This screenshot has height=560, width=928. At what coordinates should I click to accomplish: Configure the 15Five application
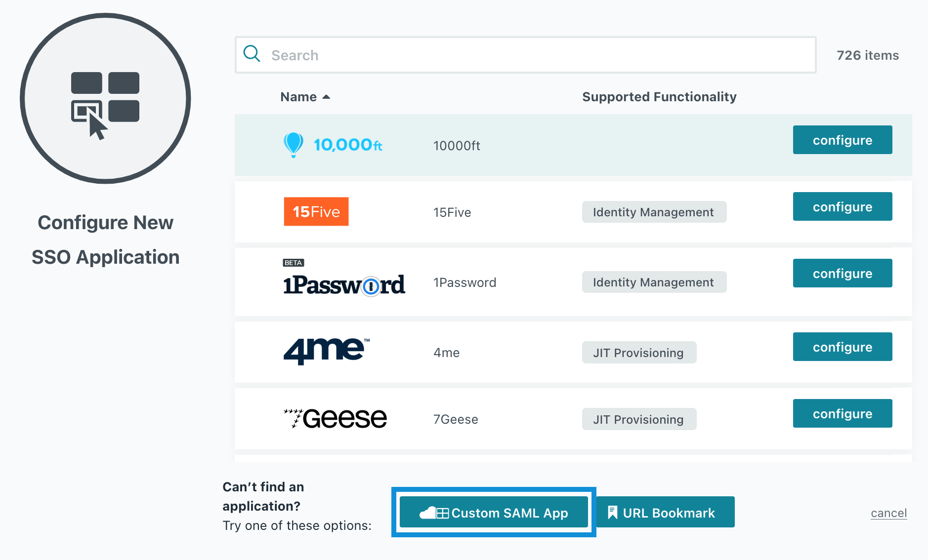pos(842,207)
